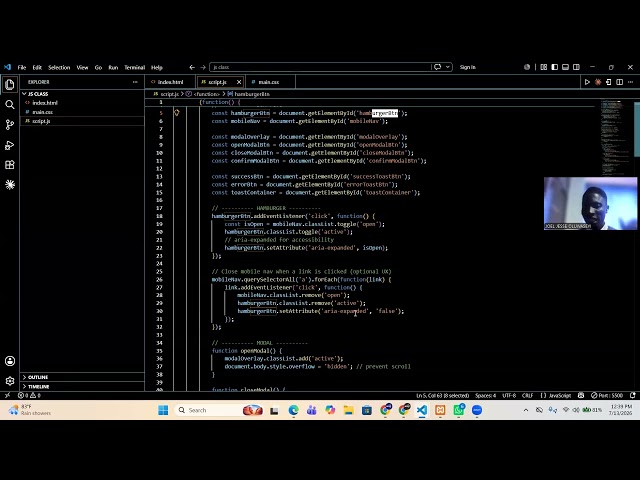This screenshot has height=480, width=640.
Task: Click Sign In in title bar
Action: [x=467, y=67]
